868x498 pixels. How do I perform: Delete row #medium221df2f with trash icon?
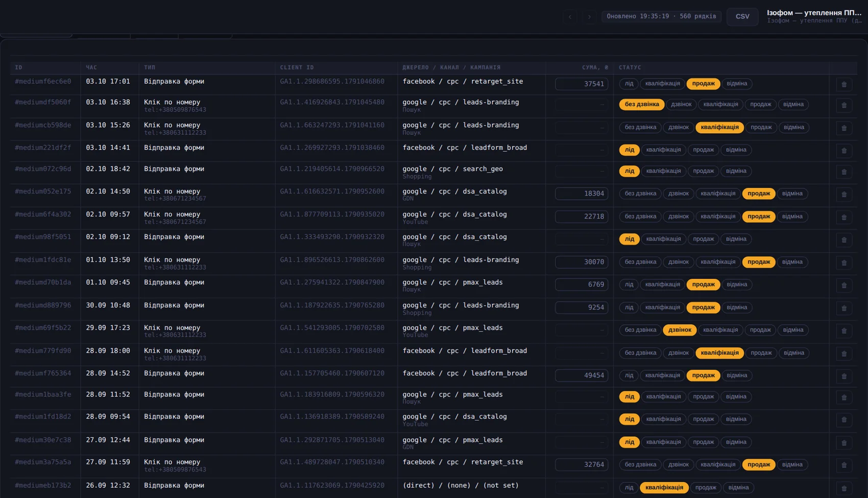844,151
